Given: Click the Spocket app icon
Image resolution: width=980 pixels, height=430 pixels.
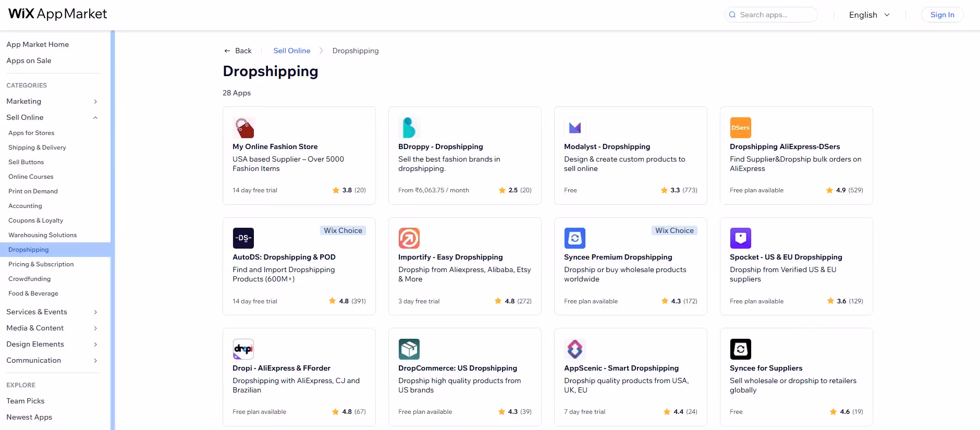Looking at the screenshot, I should tap(741, 238).
